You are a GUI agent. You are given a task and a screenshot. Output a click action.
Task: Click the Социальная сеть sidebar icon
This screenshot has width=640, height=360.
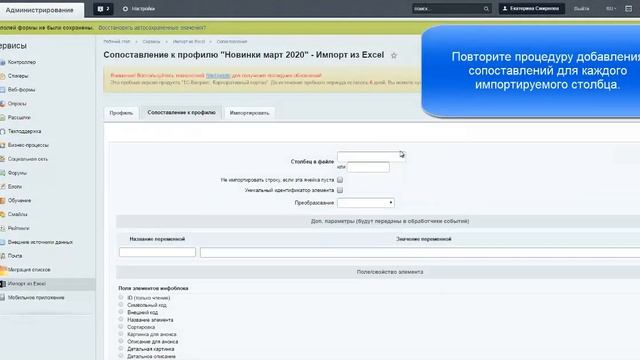2,159
